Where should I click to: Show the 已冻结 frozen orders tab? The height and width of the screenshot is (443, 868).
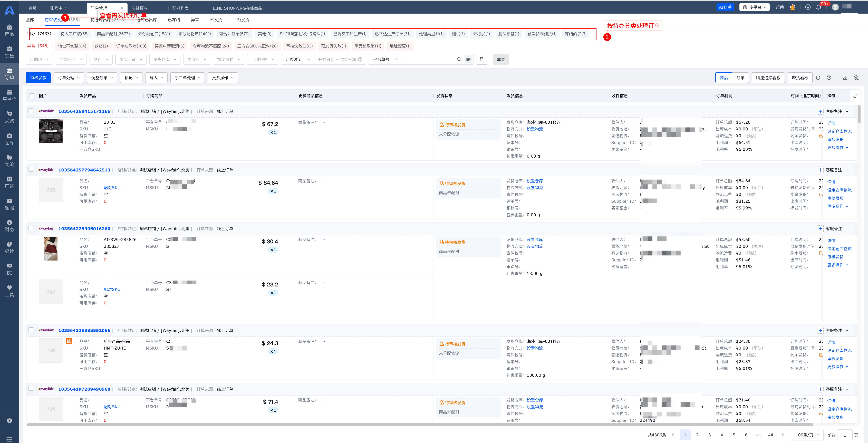pos(174,20)
